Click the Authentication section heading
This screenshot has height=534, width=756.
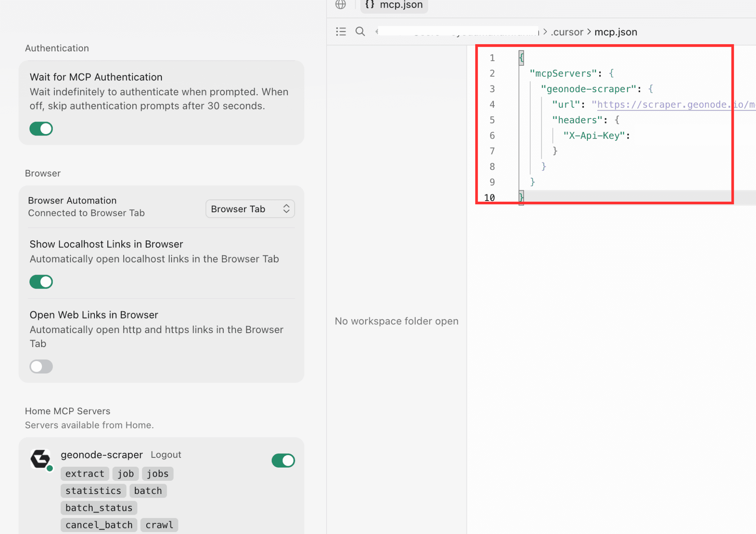[57, 48]
